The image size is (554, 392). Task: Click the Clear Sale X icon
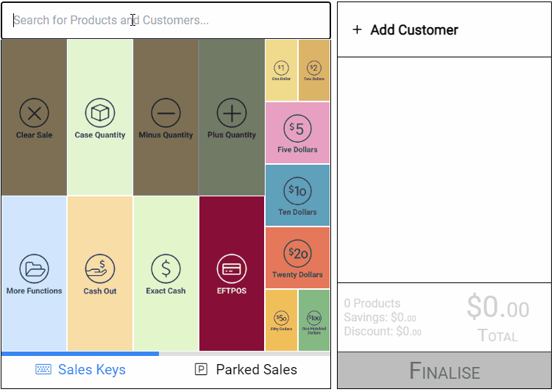point(35,113)
